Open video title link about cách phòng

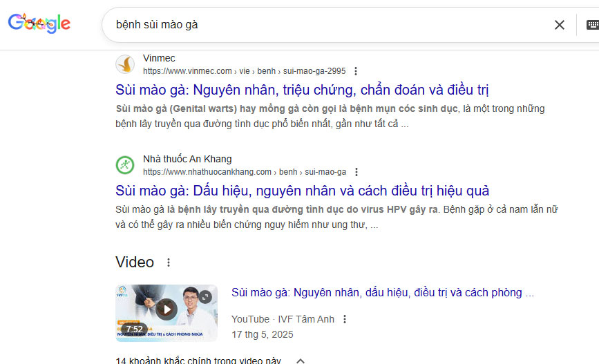pyautogui.click(x=382, y=292)
